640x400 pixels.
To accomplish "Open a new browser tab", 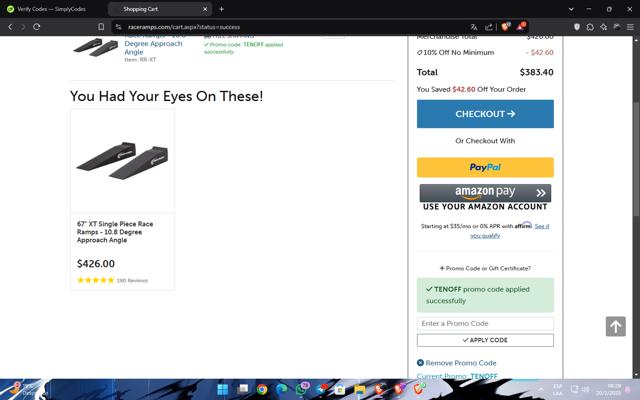I will [221, 9].
